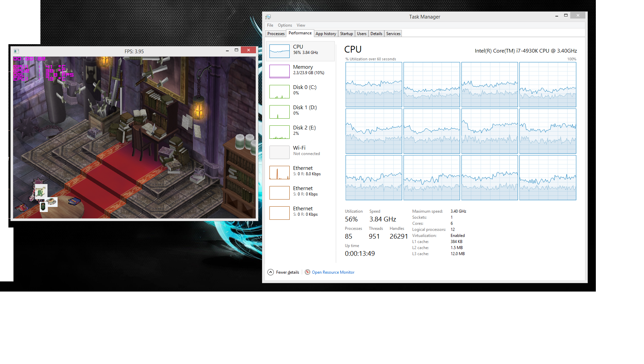Switch to the App history tab

click(x=326, y=34)
